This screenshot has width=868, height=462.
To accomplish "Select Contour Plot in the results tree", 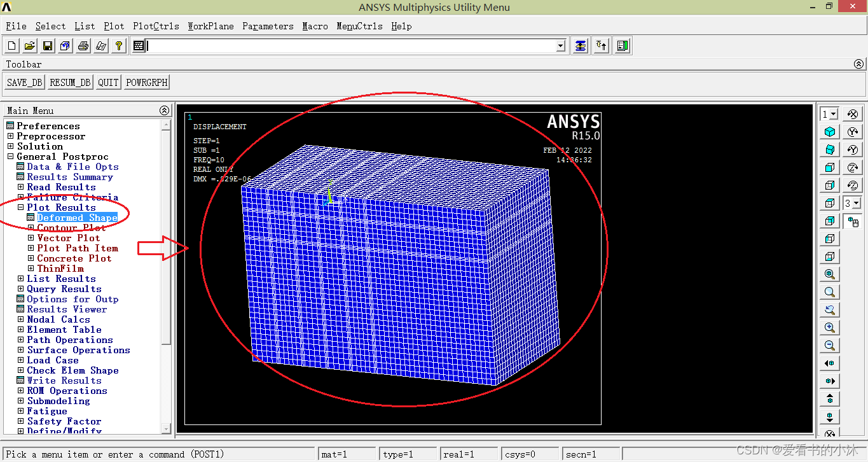I will (71, 228).
